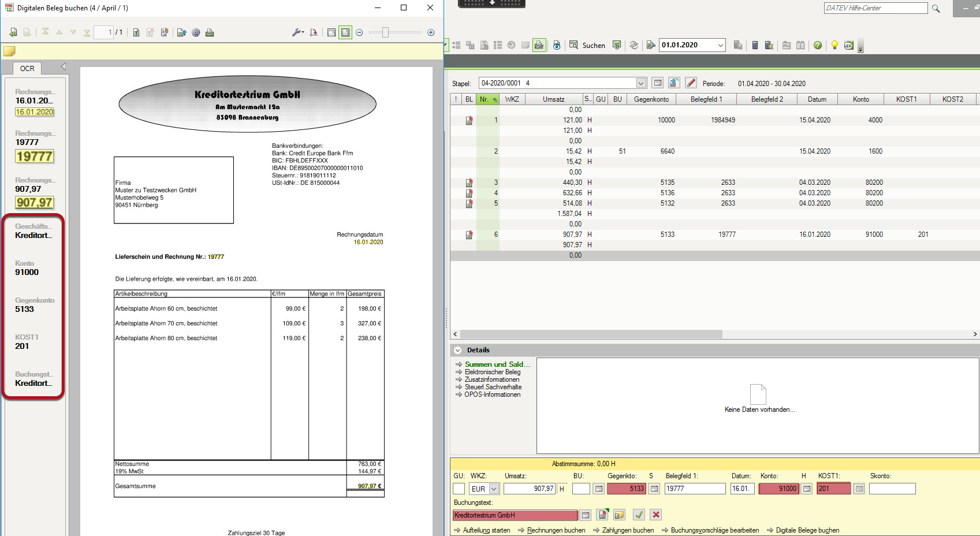Click the Datum column header
Screen dimensions: 980x536
point(817,99)
